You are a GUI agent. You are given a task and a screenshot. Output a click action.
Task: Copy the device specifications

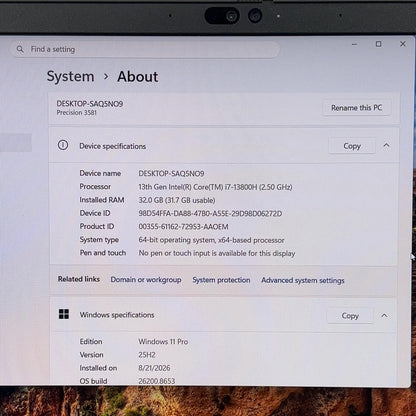pyautogui.click(x=352, y=146)
